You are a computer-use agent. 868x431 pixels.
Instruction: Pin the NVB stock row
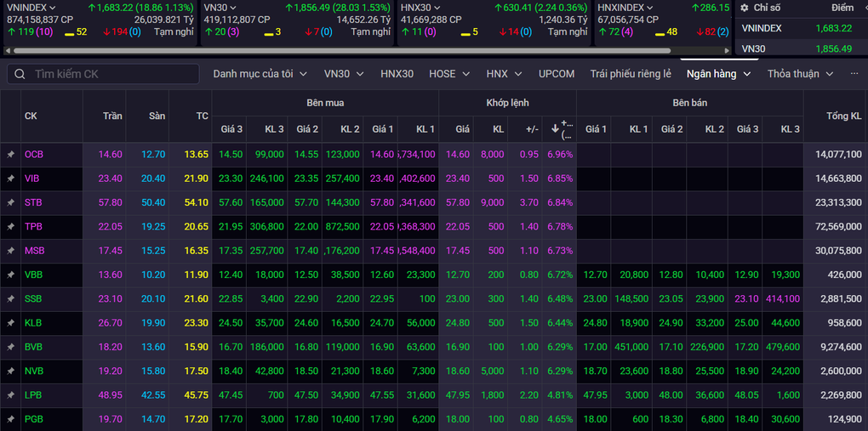click(x=10, y=371)
